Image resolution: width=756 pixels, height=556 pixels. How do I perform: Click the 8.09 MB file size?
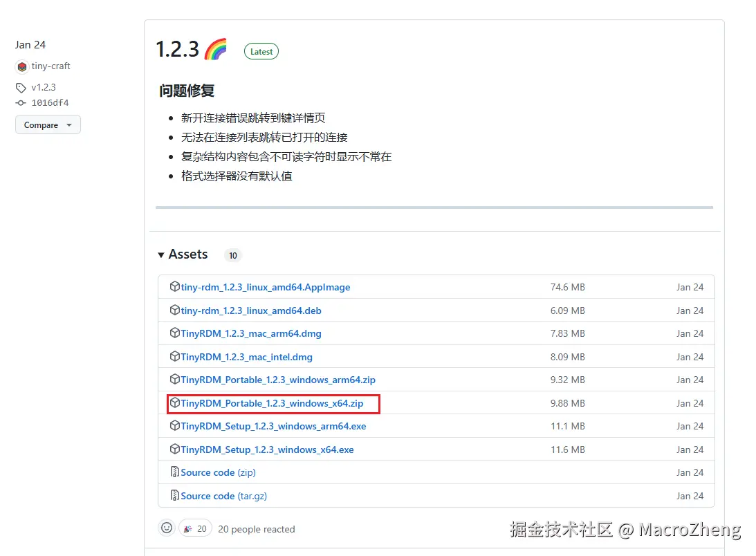click(x=567, y=357)
